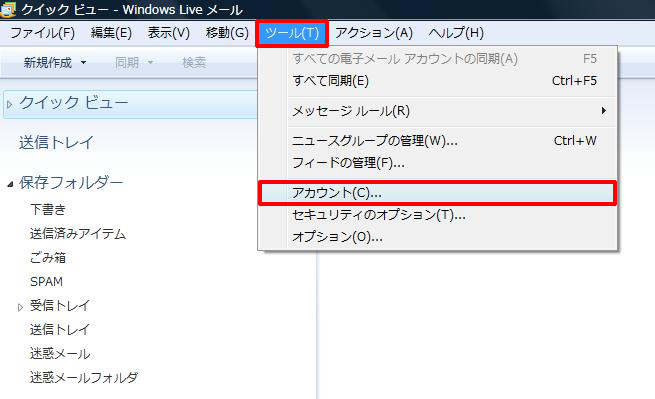The height and width of the screenshot is (399, 655).
Task: Select フィードの管理(F)...
Action: coord(437,163)
